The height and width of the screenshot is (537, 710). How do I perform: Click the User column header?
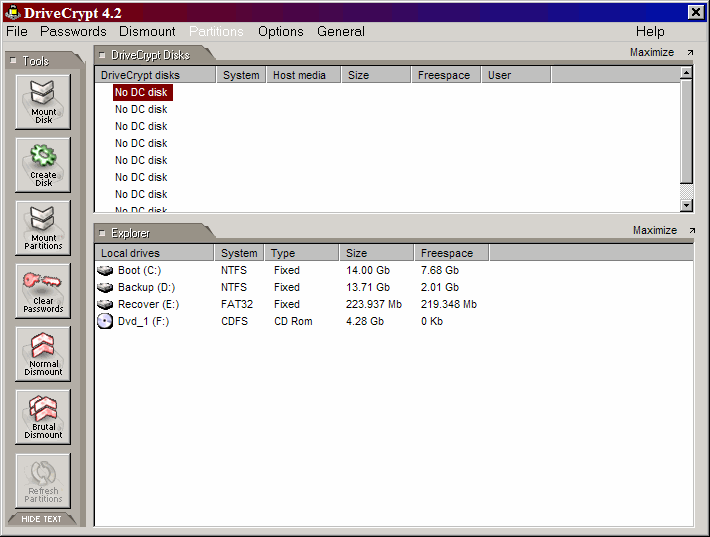pos(517,75)
